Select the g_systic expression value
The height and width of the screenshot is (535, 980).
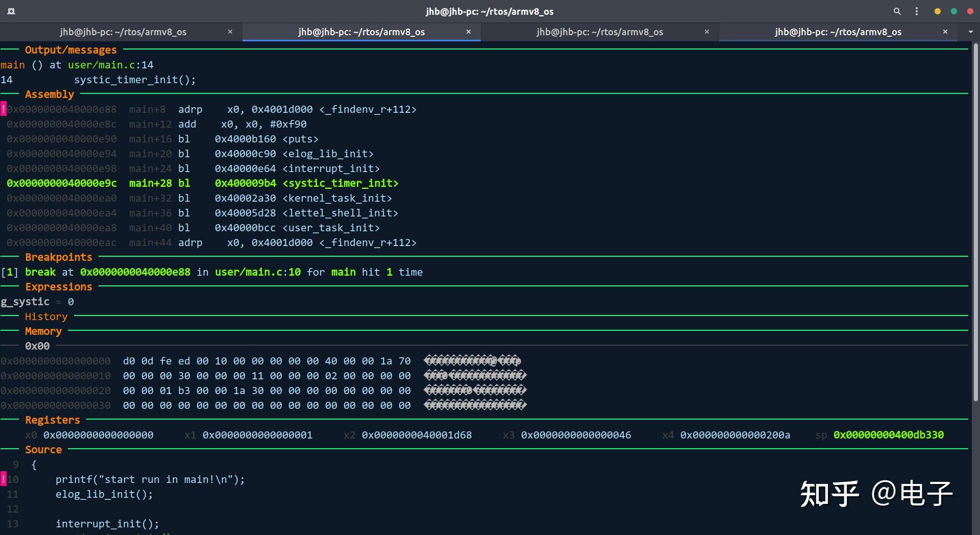tap(70, 302)
